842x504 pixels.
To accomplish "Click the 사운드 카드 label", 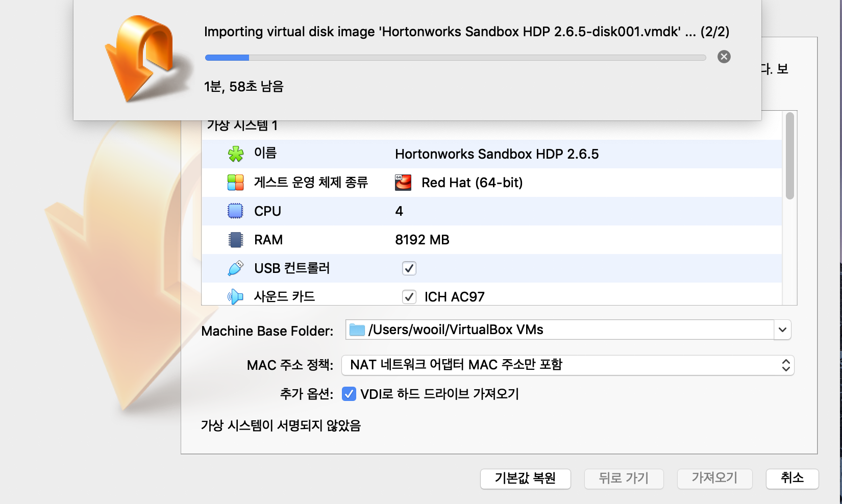I will click(284, 296).
